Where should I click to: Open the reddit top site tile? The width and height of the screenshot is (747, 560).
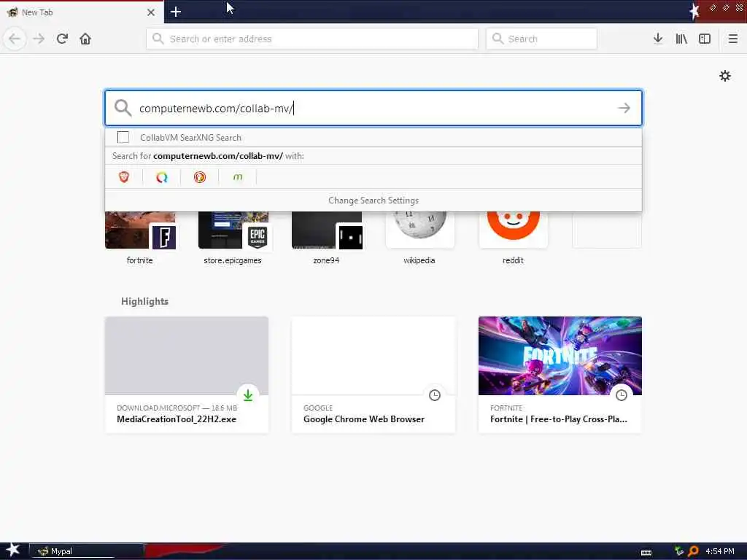pyautogui.click(x=513, y=238)
